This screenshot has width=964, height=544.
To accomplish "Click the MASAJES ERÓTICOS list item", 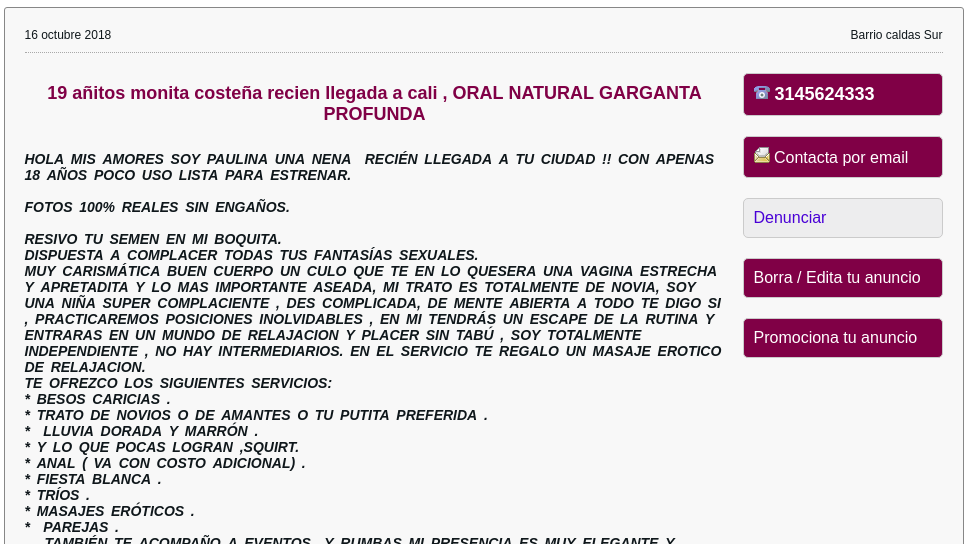I will click(110, 511).
